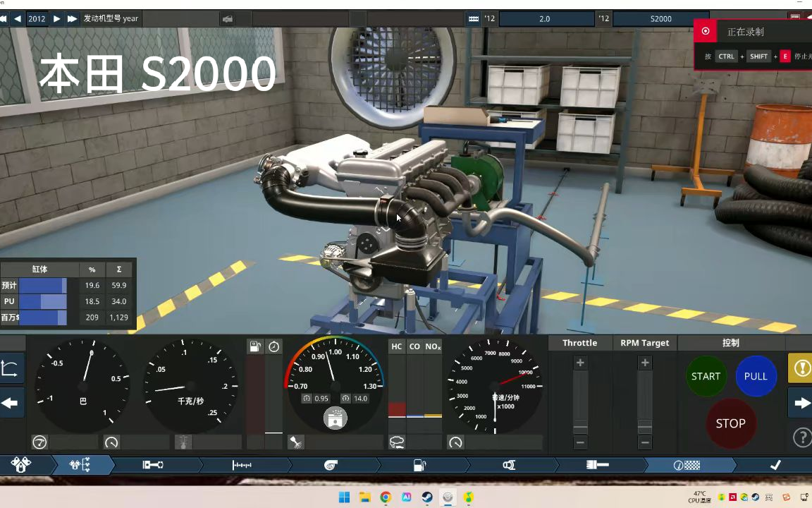
Task: Click the piston icon under lambda gauge
Action: [335, 418]
